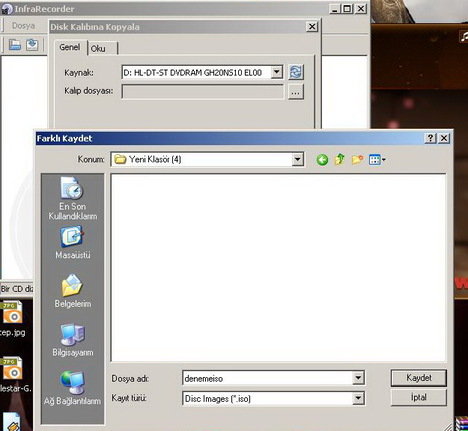The height and width of the screenshot is (431, 468).
Task: Switch to the Genel tab
Action: (x=70, y=47)
